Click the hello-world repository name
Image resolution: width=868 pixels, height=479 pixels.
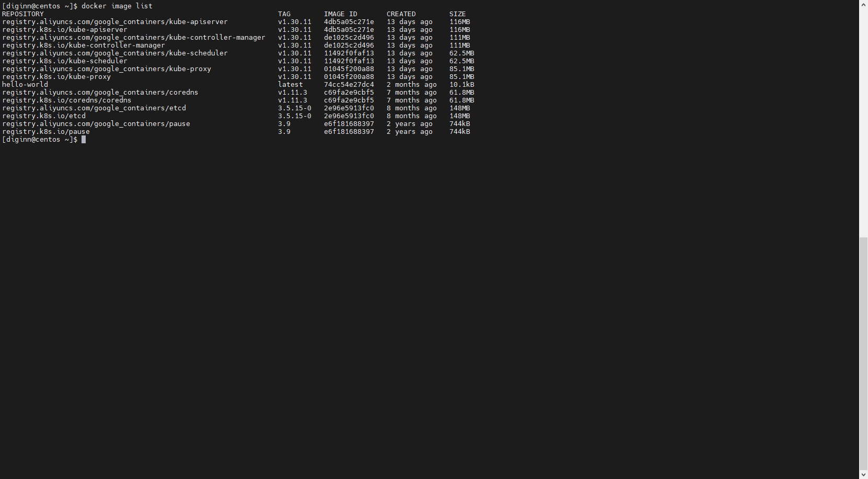click(25, 85)
